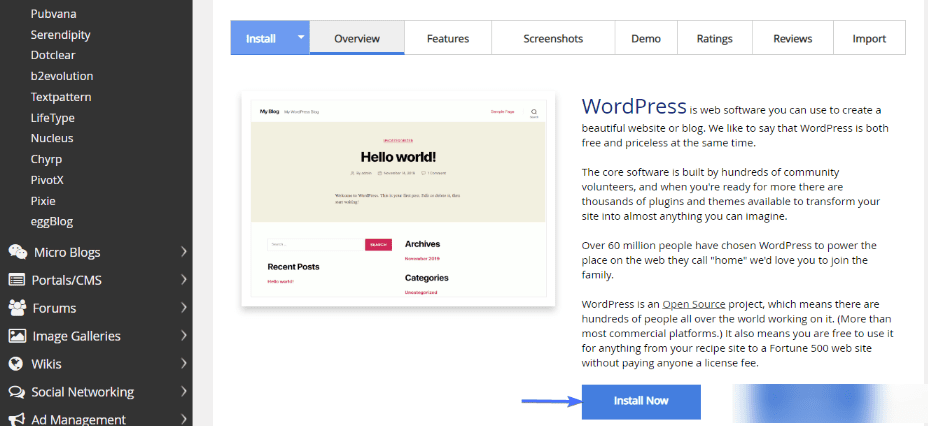The image size is (928, 431).
Task: Select Pixie in the sidebar
Action: point(43,201)
